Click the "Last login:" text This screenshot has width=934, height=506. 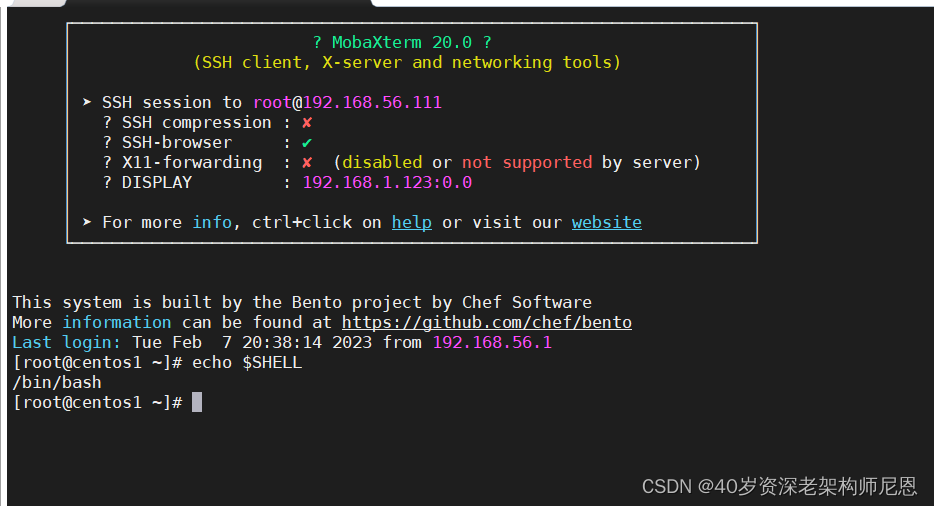point(66,343)
